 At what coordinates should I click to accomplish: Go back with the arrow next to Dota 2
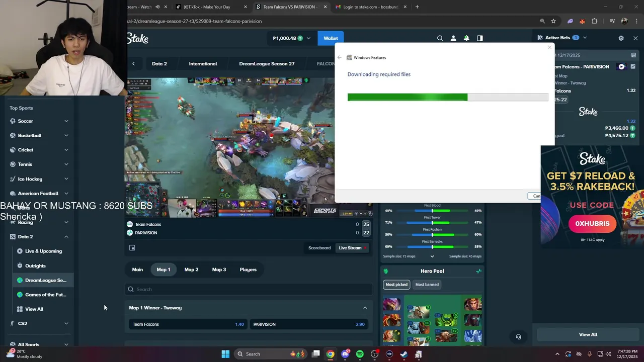coord(134,64)
